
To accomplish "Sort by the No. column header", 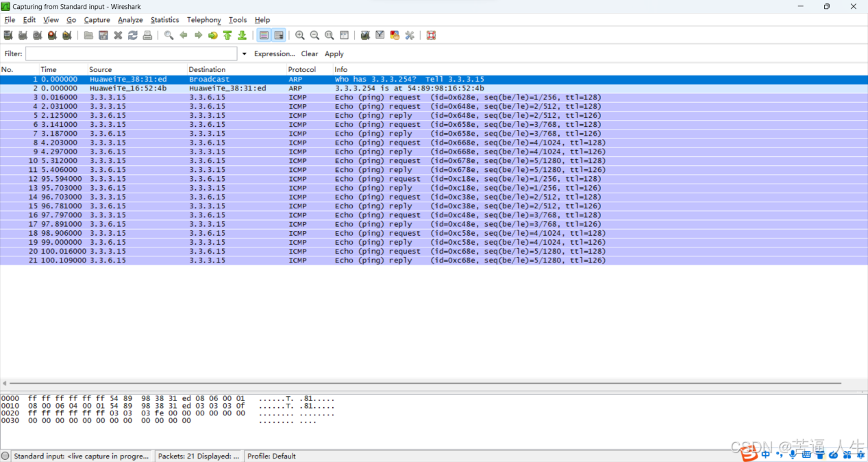I will [x=19, y=69].
